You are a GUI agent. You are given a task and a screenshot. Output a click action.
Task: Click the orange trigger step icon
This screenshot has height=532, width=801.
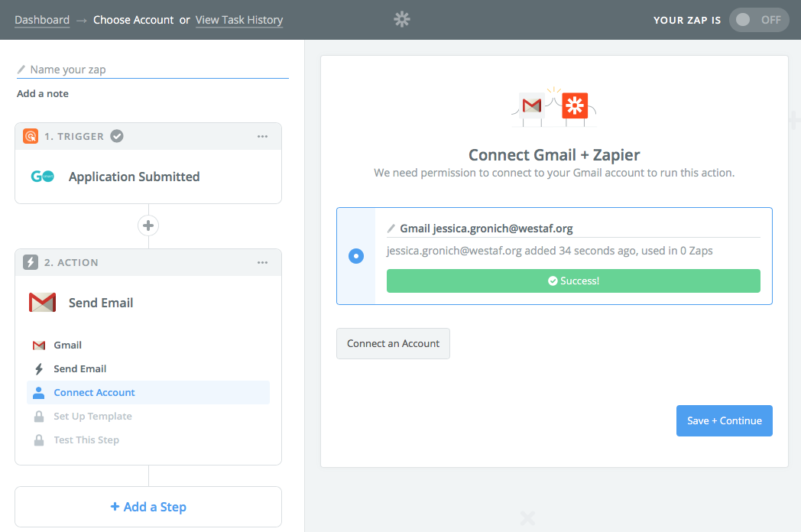[x=31, y=137]
